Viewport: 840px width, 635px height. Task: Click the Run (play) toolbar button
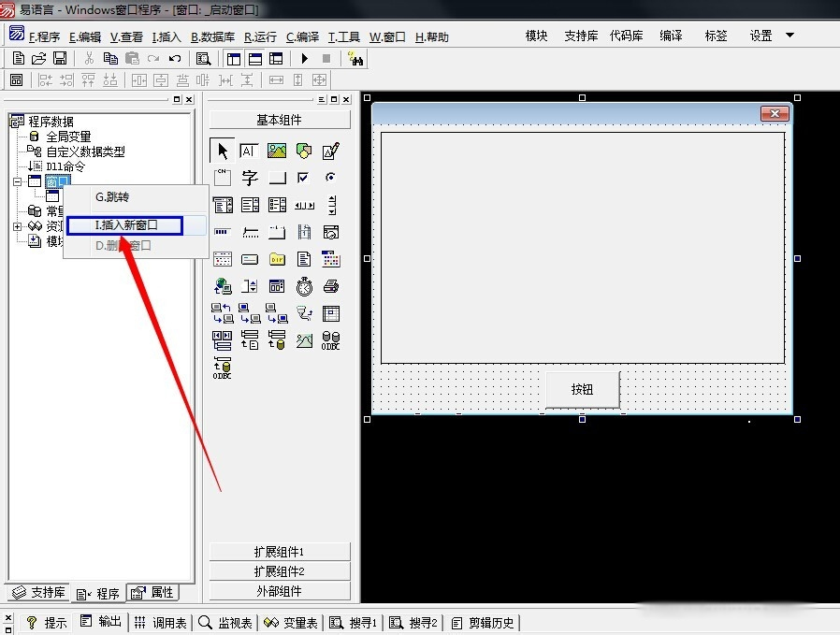[305, 58]
